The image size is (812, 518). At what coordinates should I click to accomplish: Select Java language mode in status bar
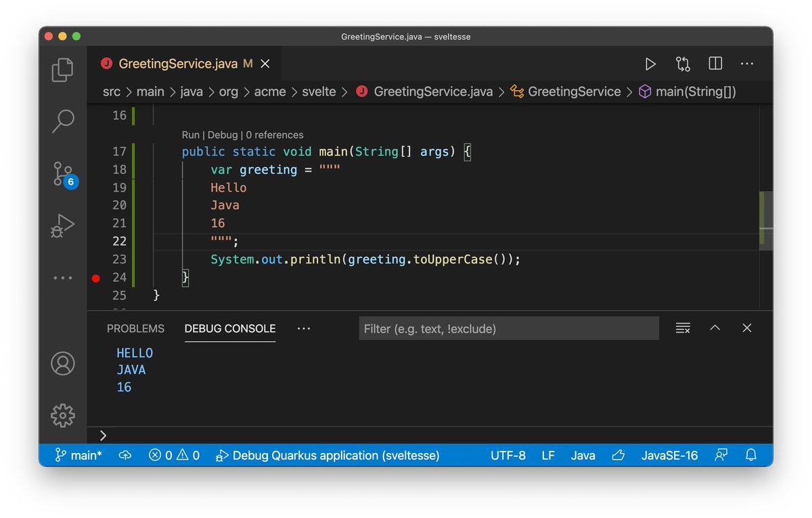583,455
